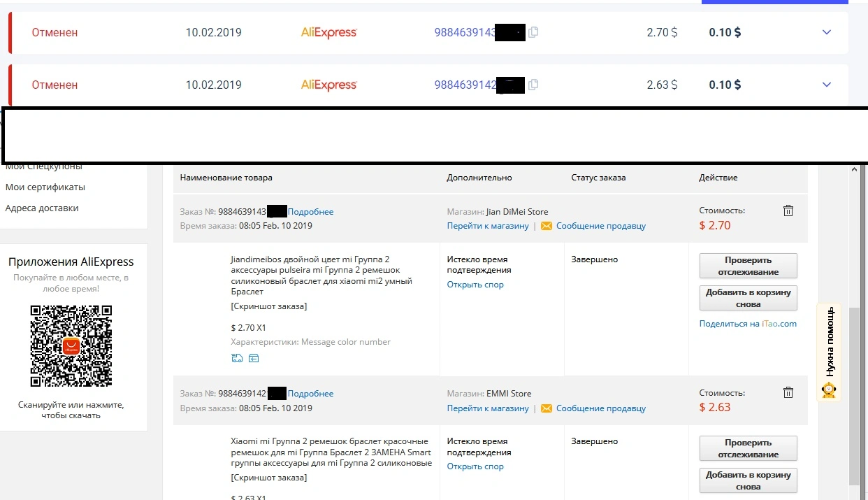This screenshot has height=500, width=868.
Task: Click 'Jian DiMei Store' shop name
Action: [517, 212]
